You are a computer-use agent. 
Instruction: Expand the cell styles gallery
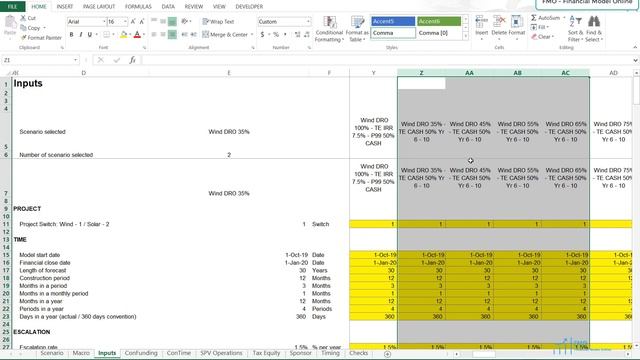[465, 37]
